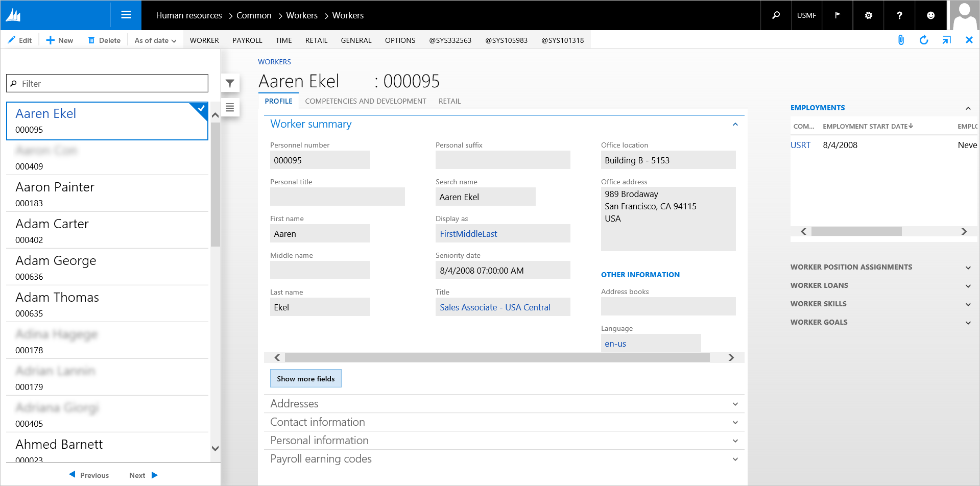Viewport: 980px width, 486px height.
Task: Click the Dynamics logo icon
Action: [x=13, y=15]
